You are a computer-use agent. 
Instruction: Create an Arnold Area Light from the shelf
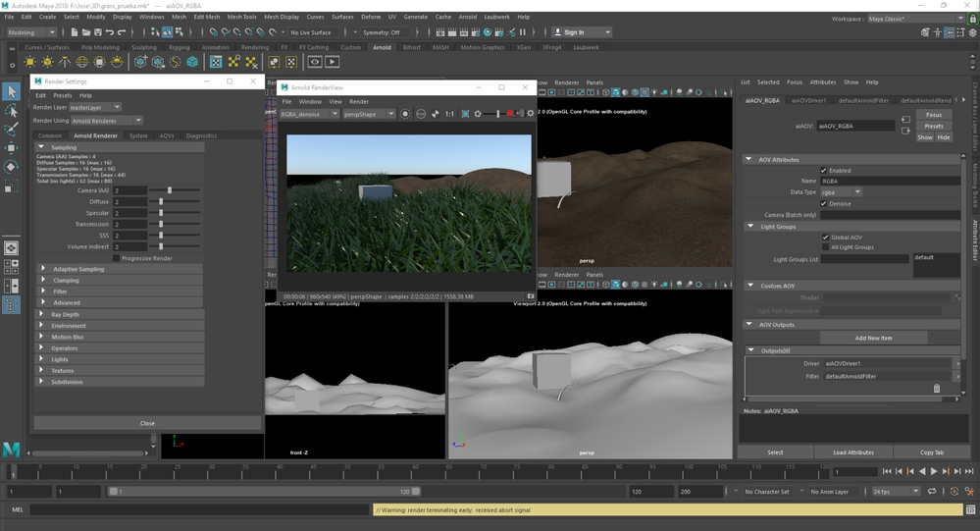tap(29, 61)
